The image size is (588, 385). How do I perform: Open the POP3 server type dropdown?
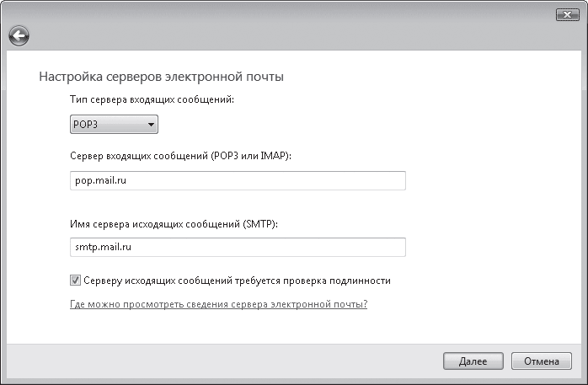[x=114, y=126]
